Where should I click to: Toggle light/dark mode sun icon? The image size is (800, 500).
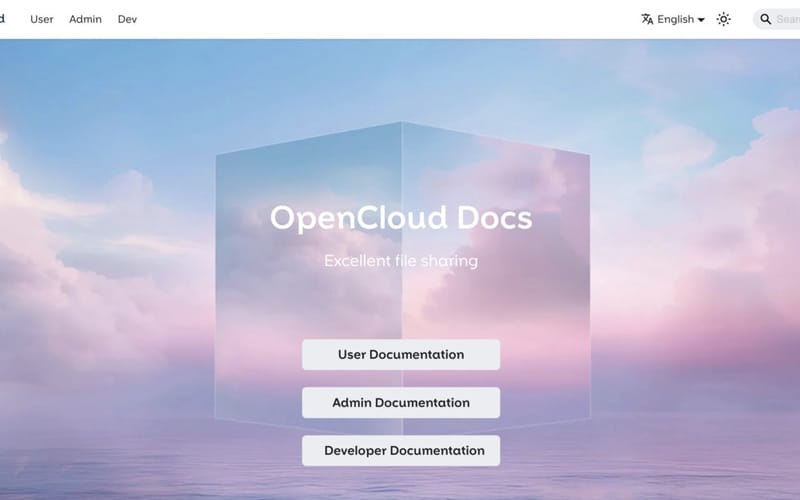(x=723, y=19)
